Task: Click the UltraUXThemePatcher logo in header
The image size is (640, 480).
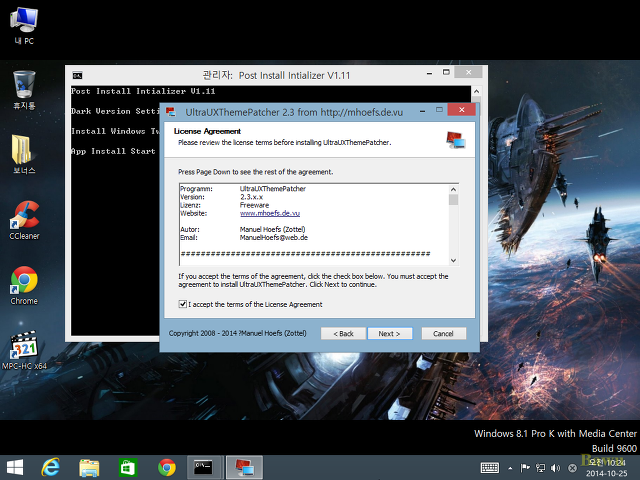Action: (x=456, y=140)
